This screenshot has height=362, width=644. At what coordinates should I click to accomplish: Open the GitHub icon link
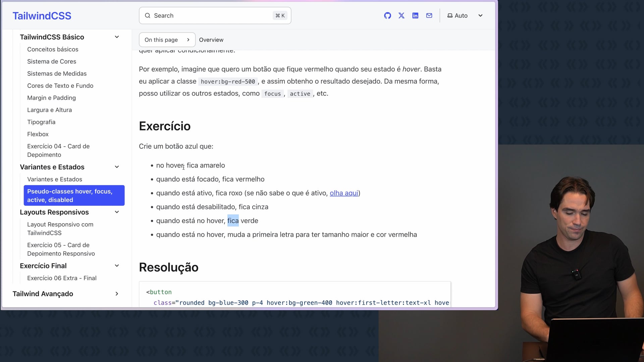(387, 16)
